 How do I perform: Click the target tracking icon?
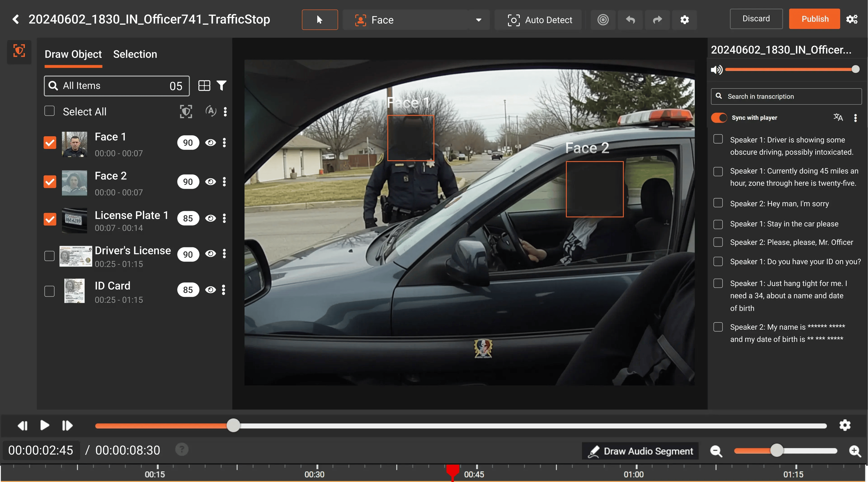[x=603, y=20]
